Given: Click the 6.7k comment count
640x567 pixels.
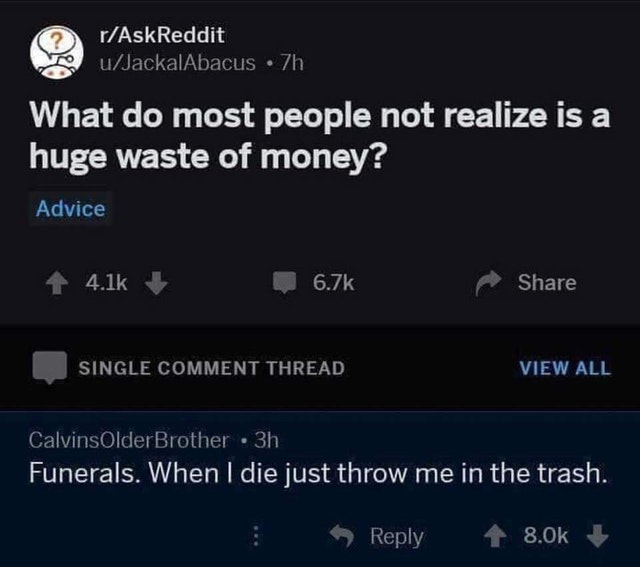Looking at the screenshot, I should click(x=333, y=283).
